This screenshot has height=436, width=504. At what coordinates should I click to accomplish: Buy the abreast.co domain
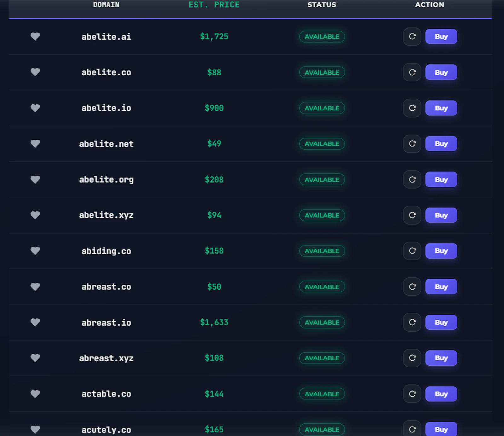[x=441, y=287]
